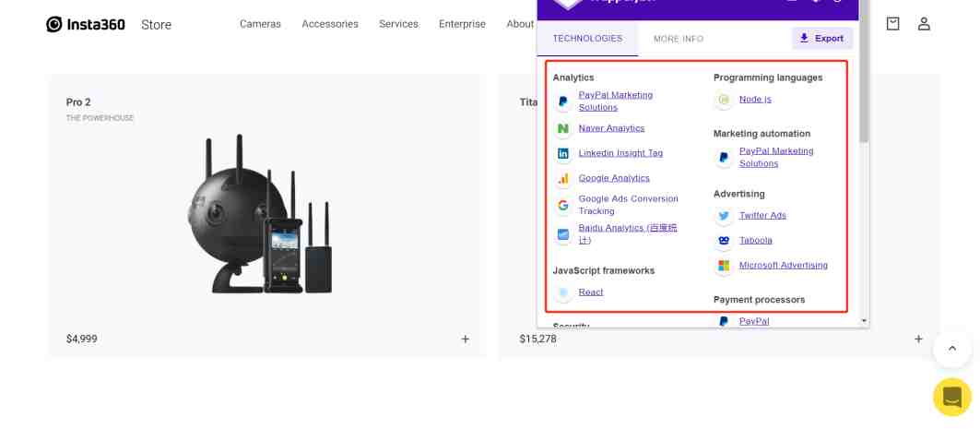The width and height of the screenshot is (980, 429).
Task: Click the Twitter Ads bird icon
Action: pos(724,216)
